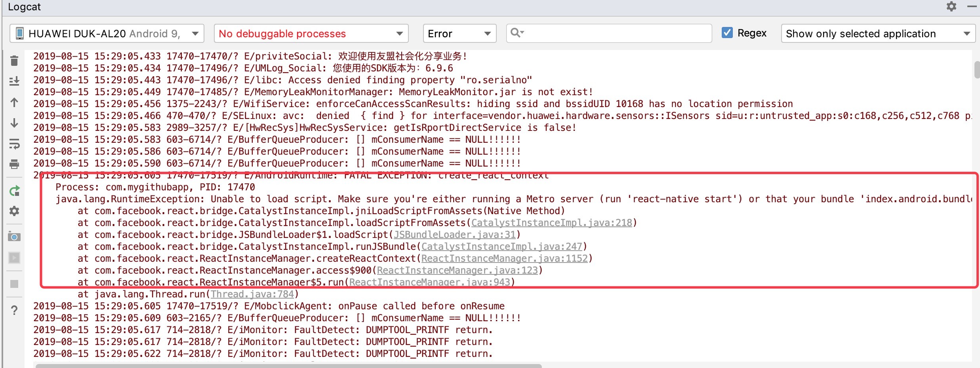Viewport: 980px width, 368px height.
Task: Click the horizontal scrollbar at bottom
Action: 288,366
